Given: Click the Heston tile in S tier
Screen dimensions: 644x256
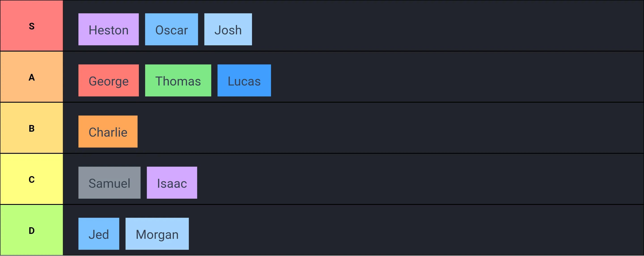Looking at the screenshot, I should [x=108, y=29].
